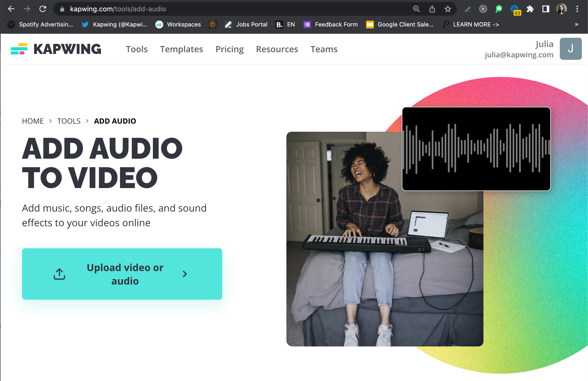
Task: Click the browser back arrow
Action: (x=11, y=9)
